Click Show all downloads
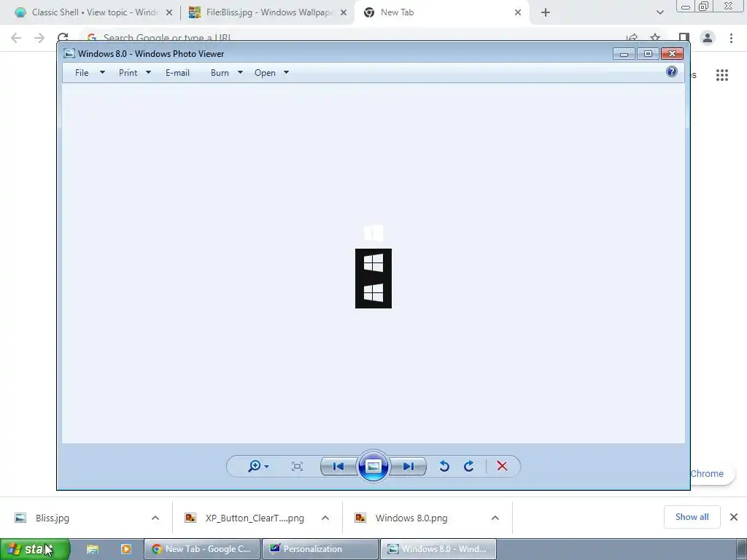This screenshot has height=560, width=747. click(x=692, y=517)
